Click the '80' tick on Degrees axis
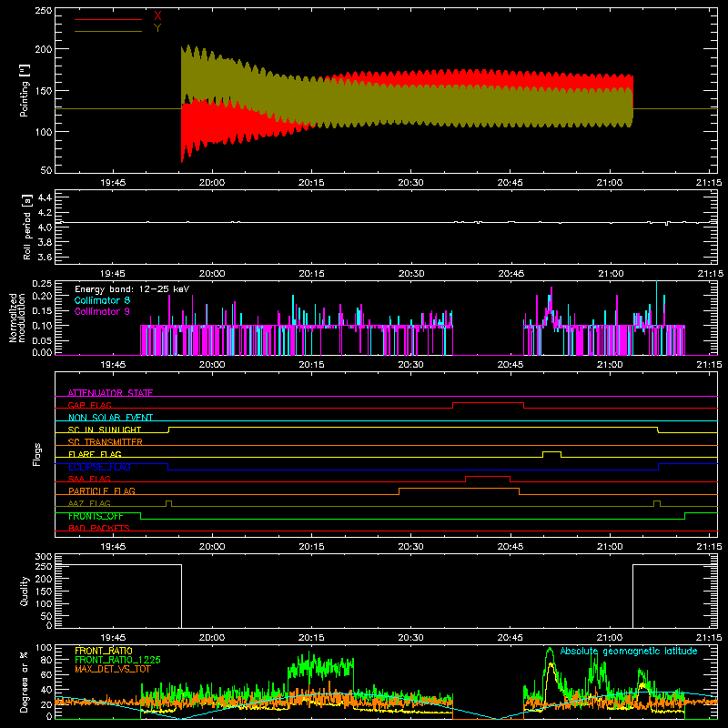 tap(47, 661)
